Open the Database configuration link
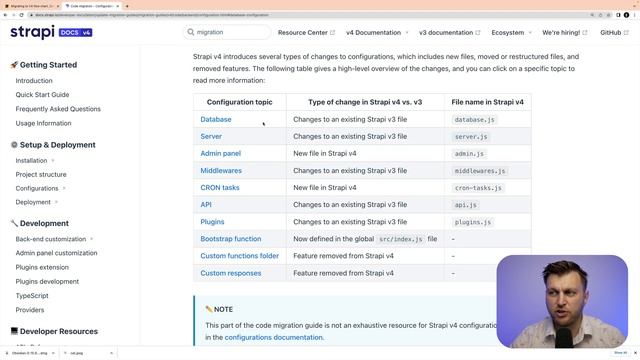This screenshot has height=360, width=640. pos(216,119)
